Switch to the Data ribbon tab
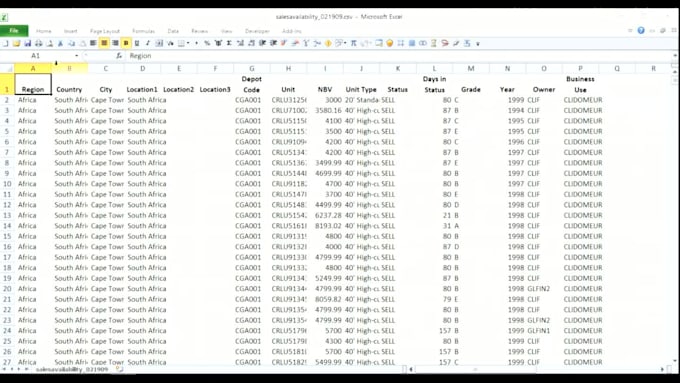The width and height of the screenshot is (680, 383). pos(173,31)
